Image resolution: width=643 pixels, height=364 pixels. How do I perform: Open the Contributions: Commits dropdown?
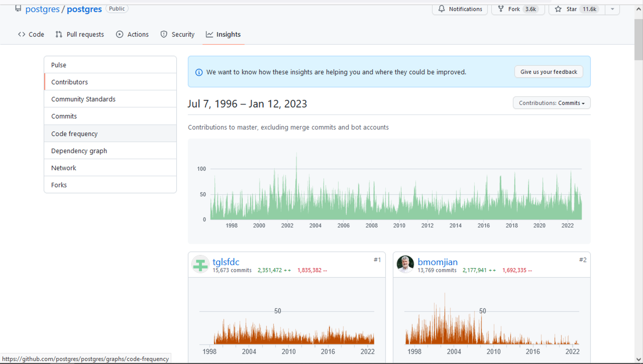pyautogui.click(x=552, y=103)
